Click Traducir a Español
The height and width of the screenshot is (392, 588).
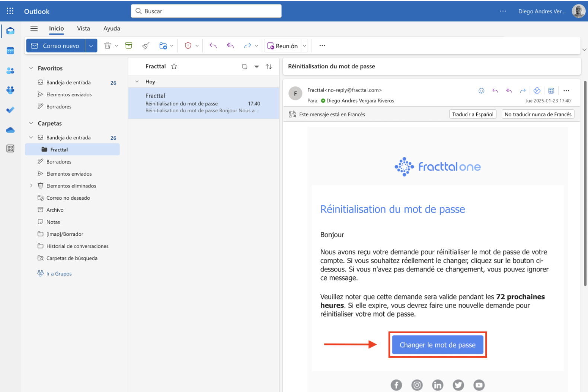coord(473,114)
